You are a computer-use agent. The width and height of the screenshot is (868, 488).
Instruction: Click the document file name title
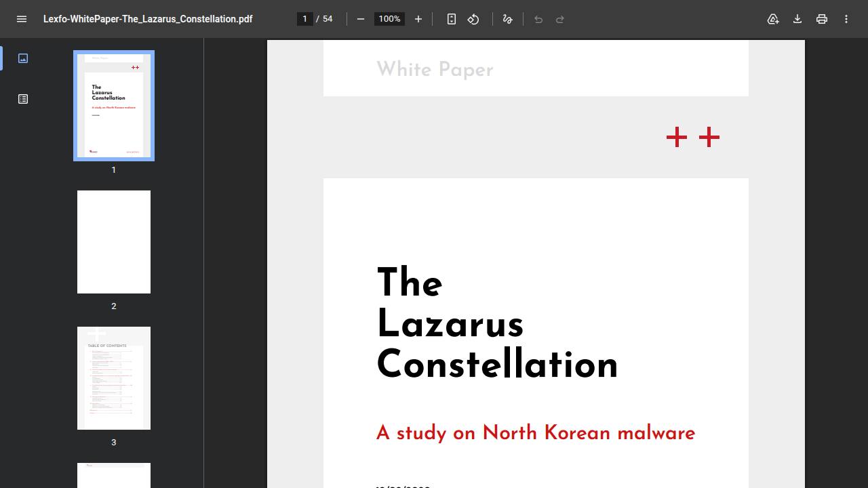tap(148, 19)
